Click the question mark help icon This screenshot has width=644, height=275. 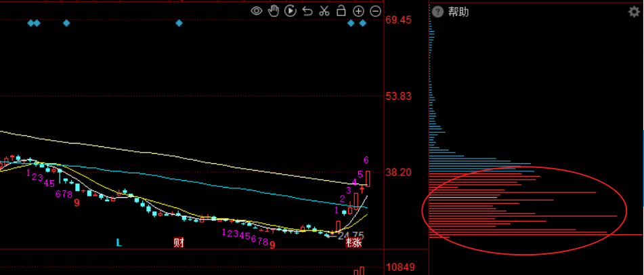pos(438,12)
